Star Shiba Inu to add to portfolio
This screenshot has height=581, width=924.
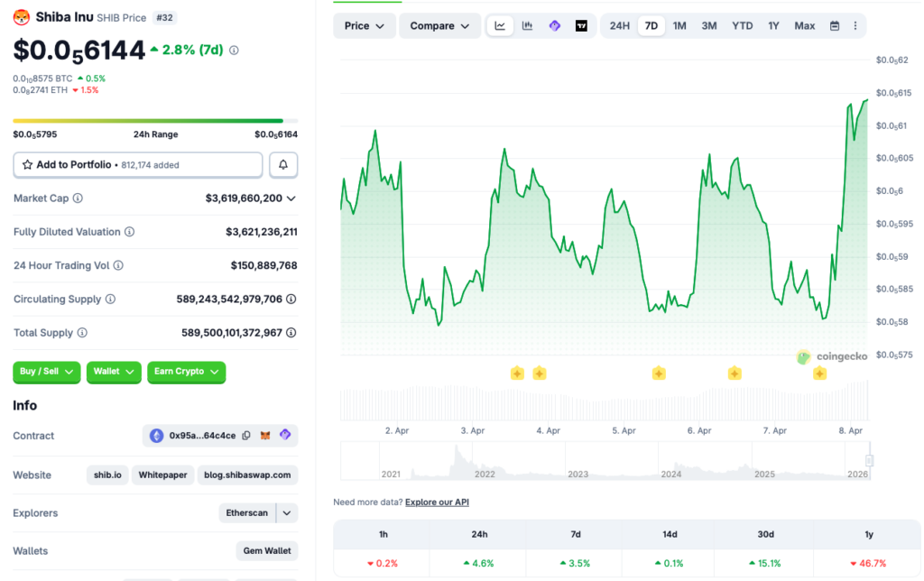(26, 164)
